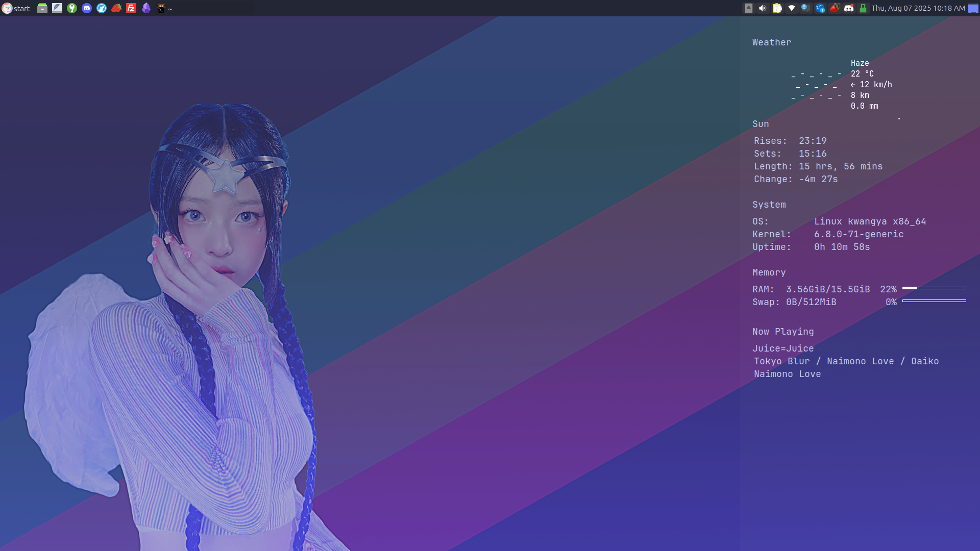Open the clipboard manager tray icon
The image size is (980, 551).
coord(777,8)
